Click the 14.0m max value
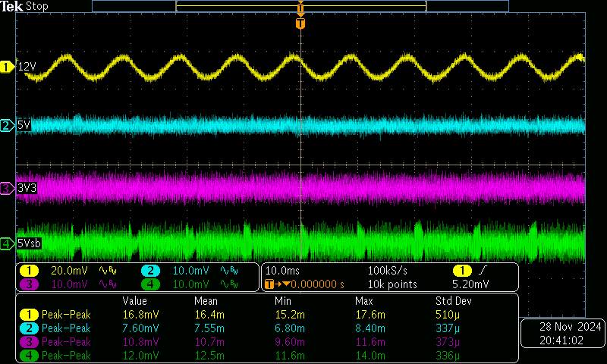The height and width of the screenshot is (364, 607). [370, 356]
